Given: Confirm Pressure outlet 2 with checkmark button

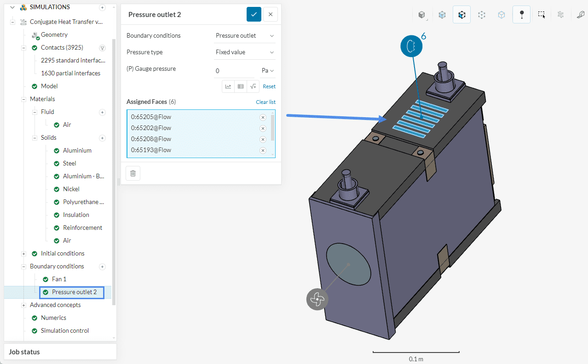Looking at the screenshot, I should tap(254, 14).
